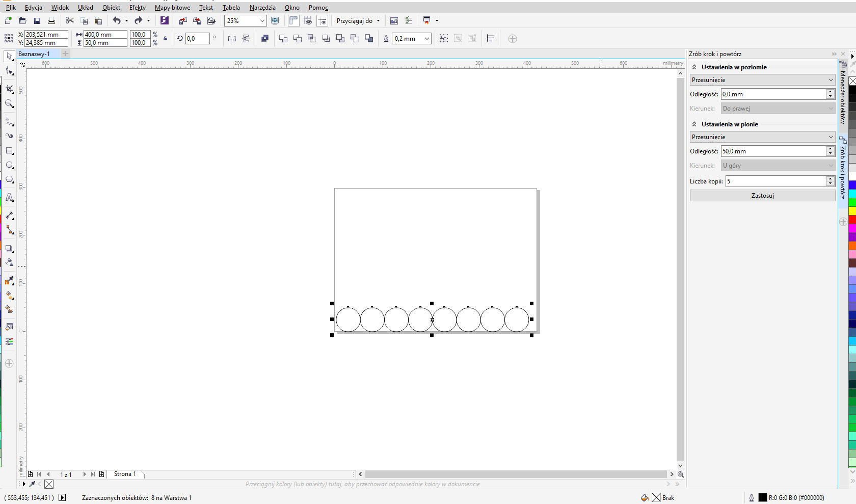Viewport: 856px width, 504px height.
Task: Open the Przyciągaj do snap options
Action: pos(358,21)
